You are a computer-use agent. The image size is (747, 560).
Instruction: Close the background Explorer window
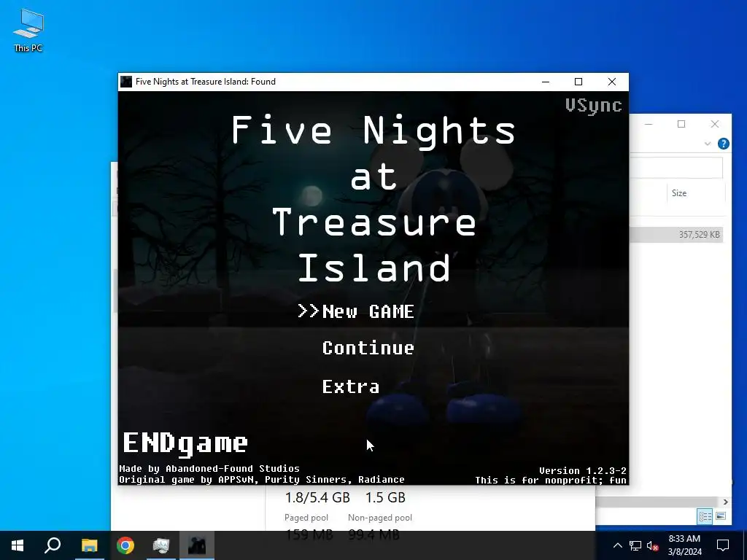click(715, 124)
